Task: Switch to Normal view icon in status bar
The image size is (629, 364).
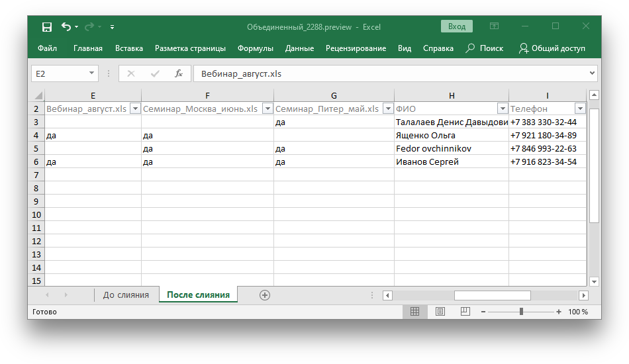Action: (x=414, y=312)
